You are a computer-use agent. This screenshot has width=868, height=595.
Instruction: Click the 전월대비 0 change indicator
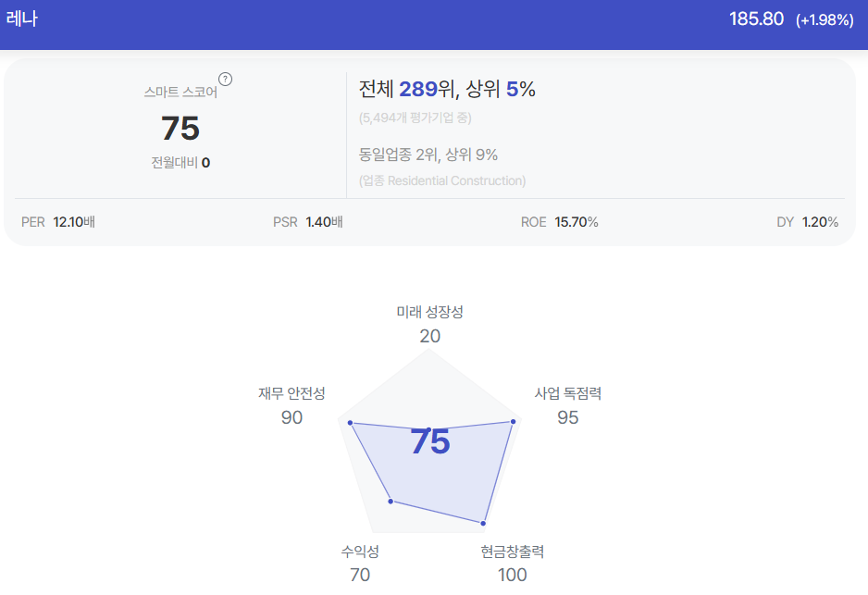[180, 163]
